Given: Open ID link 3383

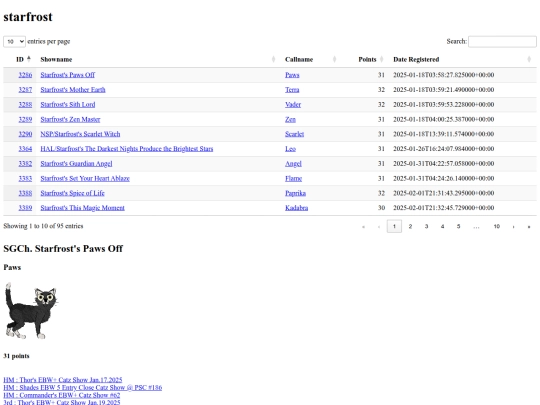Looking at the screenshot, I should (x=25, y=178).
